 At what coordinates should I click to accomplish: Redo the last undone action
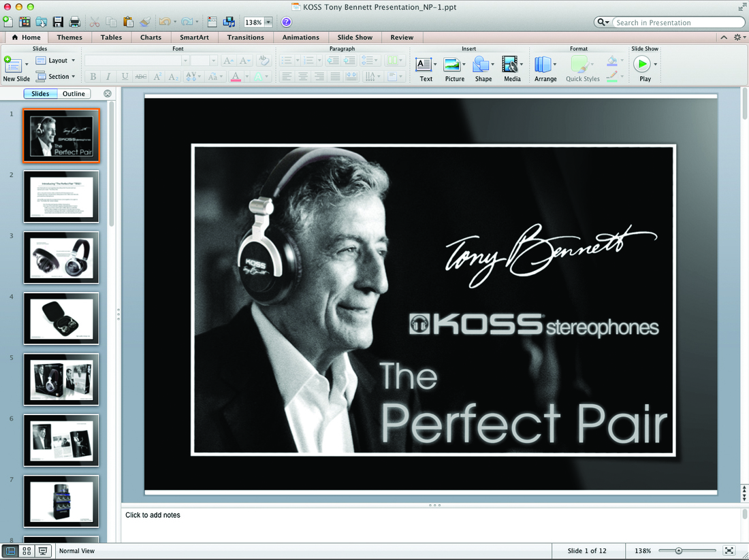187,22
